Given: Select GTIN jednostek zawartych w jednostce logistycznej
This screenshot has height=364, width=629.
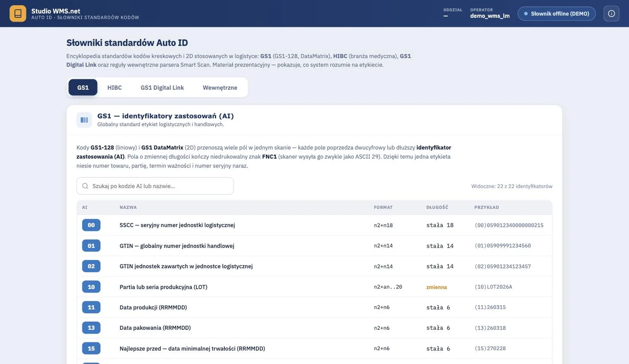Looking at the screenshot, I should (x=186, y=266).
